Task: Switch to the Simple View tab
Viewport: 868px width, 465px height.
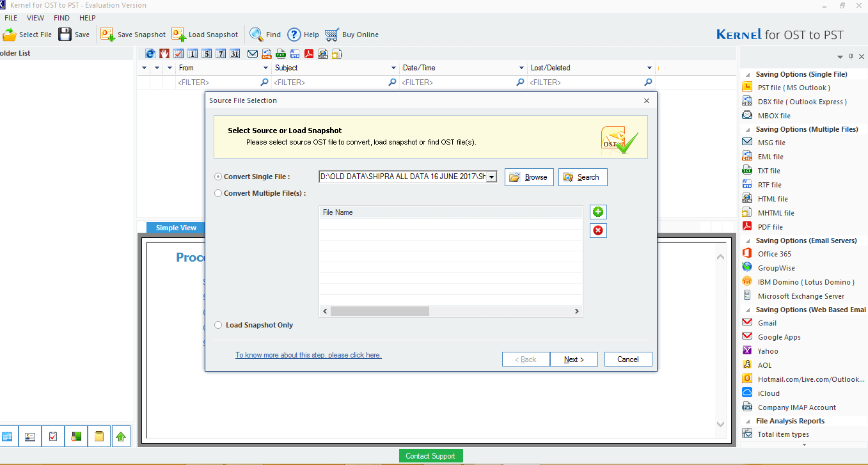Action: tap(176, 228)
